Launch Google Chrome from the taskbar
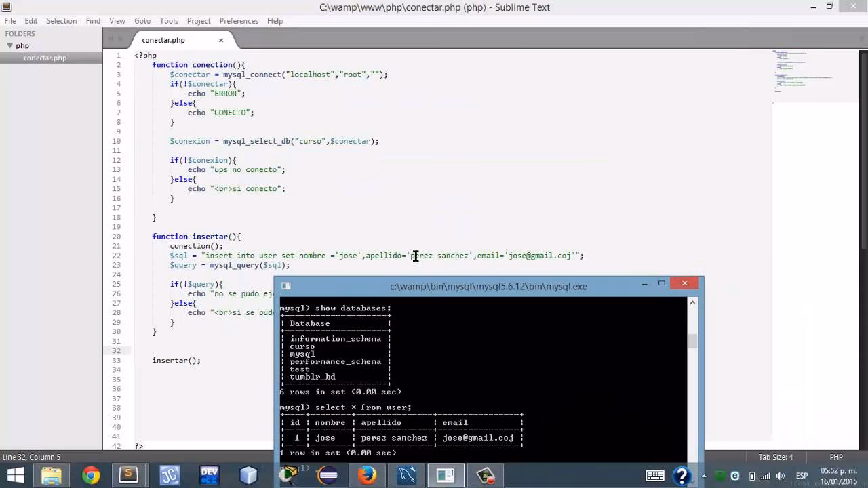This screenshot has width=868, height=488. [91, 476]
